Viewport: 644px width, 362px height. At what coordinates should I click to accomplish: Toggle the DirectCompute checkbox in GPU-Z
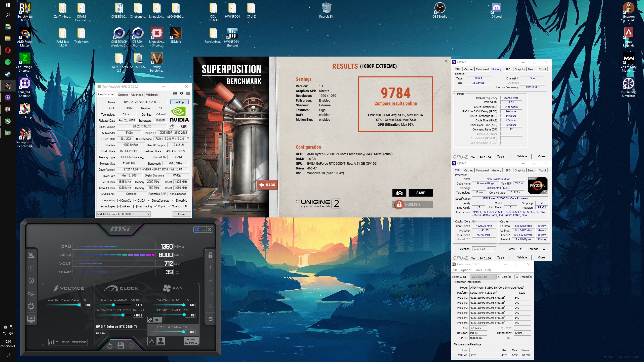149,200
